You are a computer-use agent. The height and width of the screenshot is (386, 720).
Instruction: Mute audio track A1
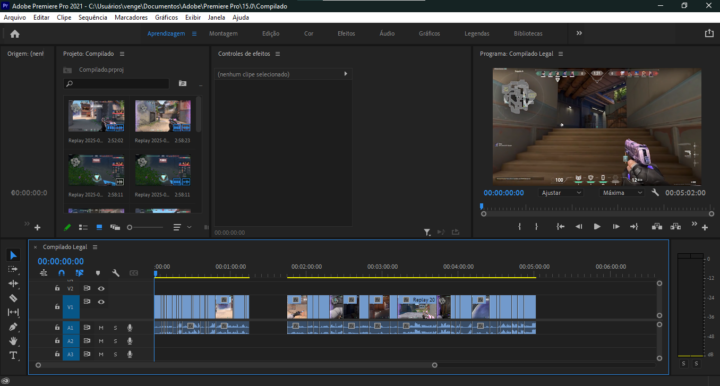101,328
